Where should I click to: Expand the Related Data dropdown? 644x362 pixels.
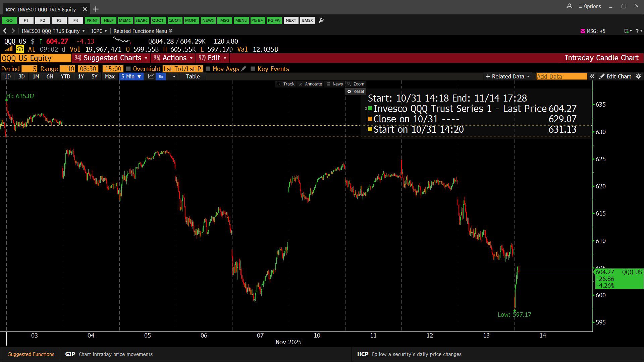coord(507,76)
